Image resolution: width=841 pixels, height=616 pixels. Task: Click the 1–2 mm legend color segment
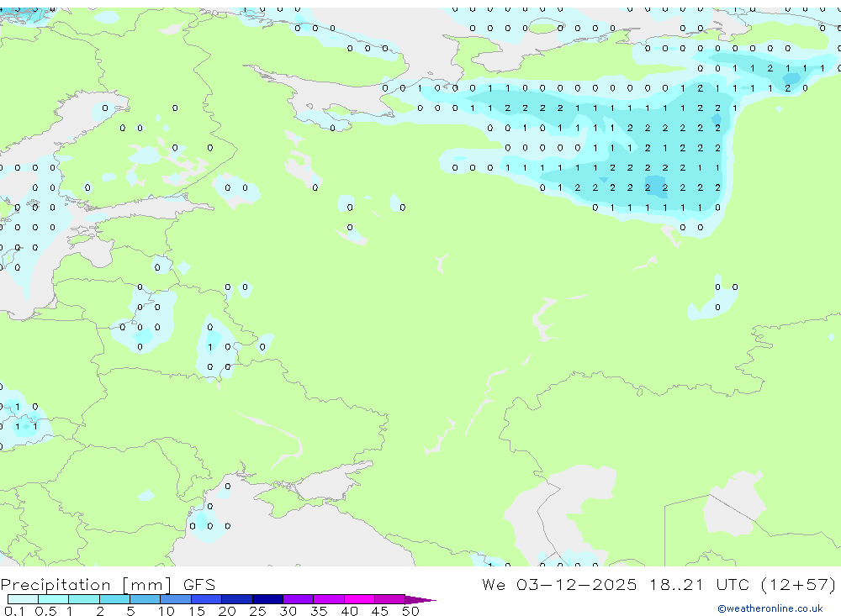click(x=83, y=599)
